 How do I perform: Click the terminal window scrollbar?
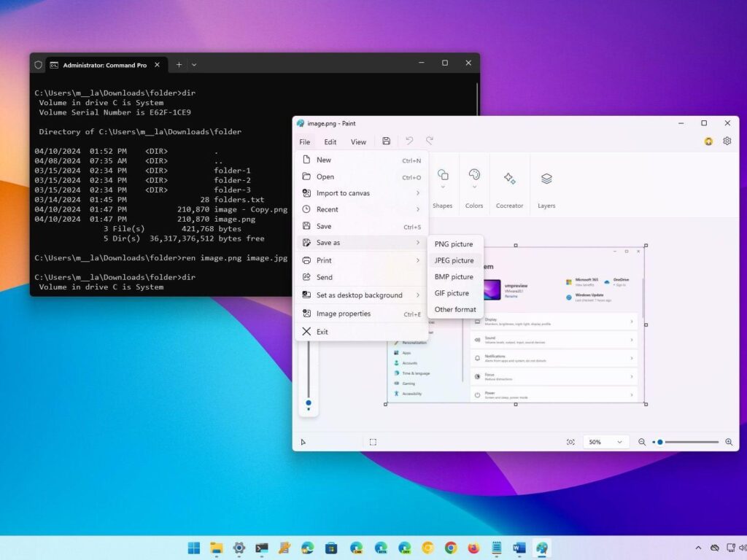[477, 99]
